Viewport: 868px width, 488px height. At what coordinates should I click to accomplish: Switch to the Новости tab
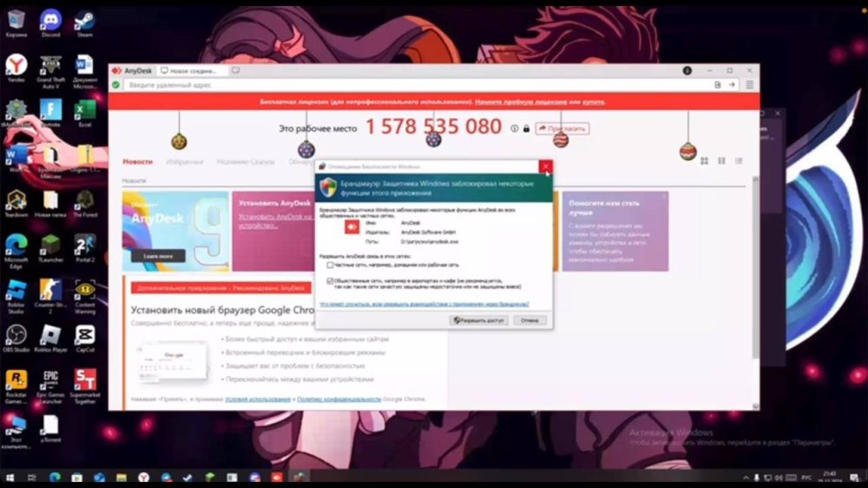(x=137, y=162)
